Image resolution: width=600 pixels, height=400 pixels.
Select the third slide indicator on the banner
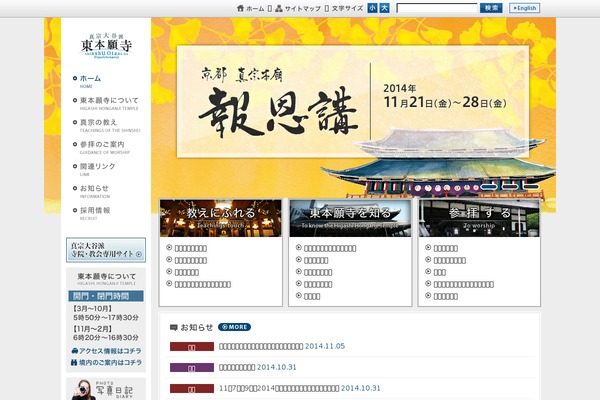click(x=531, y=186)
